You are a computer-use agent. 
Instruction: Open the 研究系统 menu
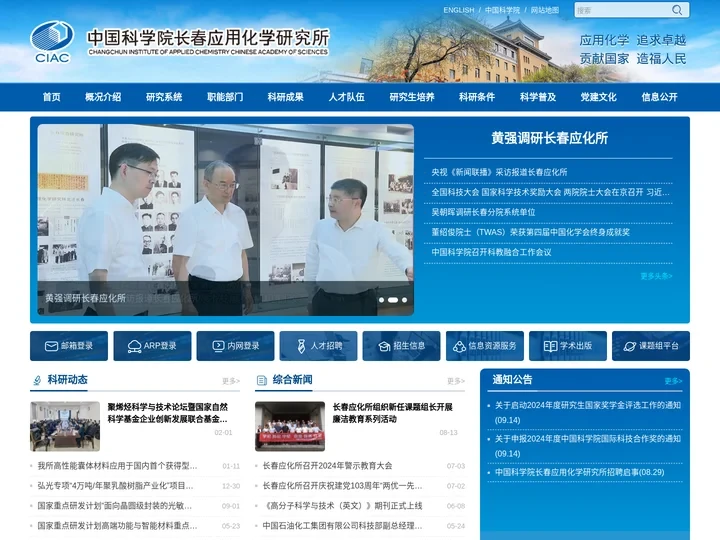[164, 97]
